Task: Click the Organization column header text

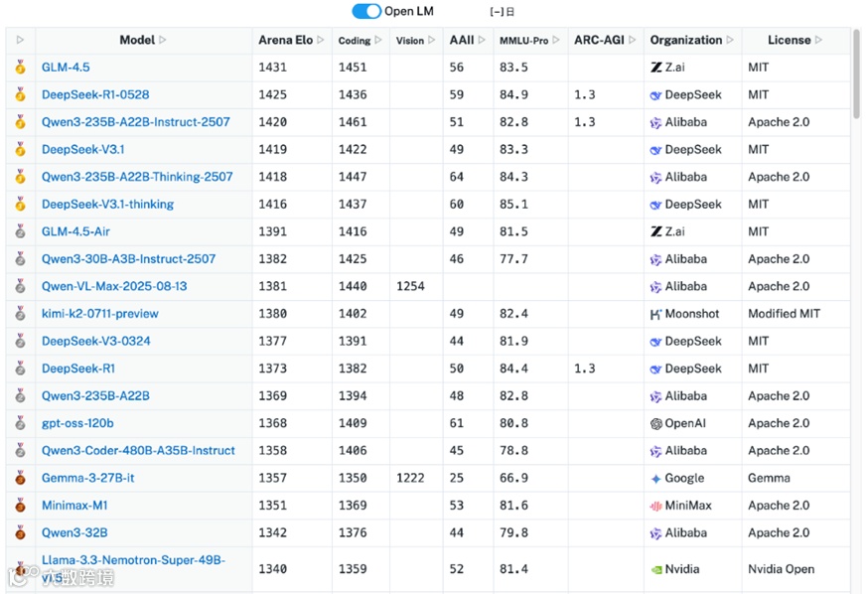Action: [686, 40]
